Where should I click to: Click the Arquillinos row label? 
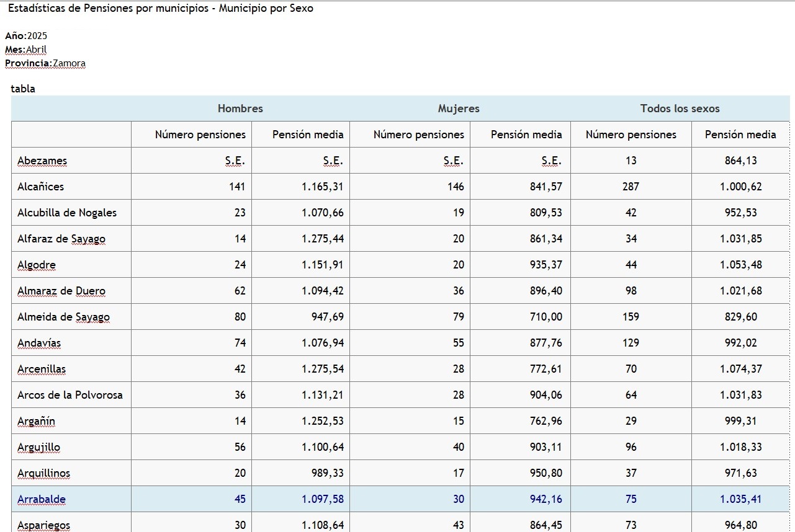click(43, 473)
